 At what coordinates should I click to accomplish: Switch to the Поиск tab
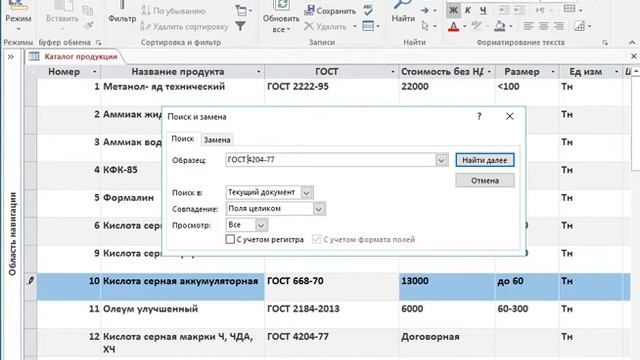pos(182,139)
